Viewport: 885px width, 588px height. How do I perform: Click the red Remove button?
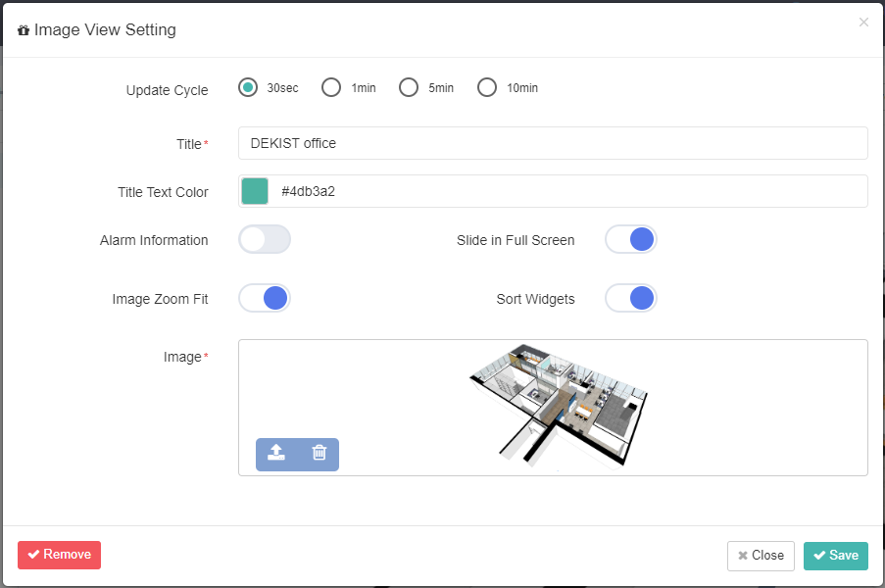pyautogui.click(x=59, y=555)
